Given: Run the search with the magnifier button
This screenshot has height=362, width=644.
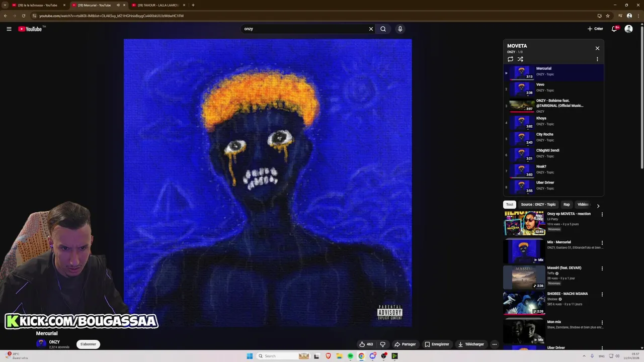Looking at the screenshot, I should 383,29.
